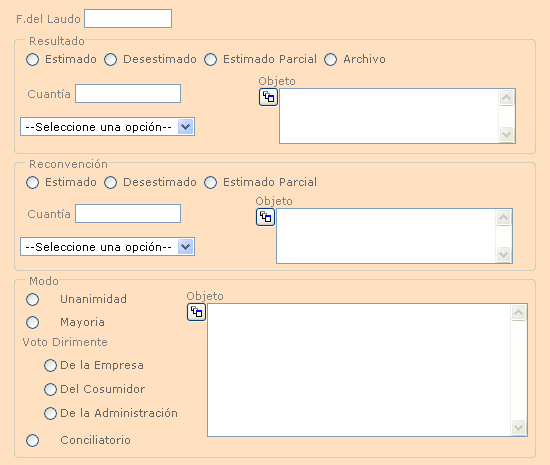The image size is (550, 465).
Task: Select the Archivo radio option
Action: pyautogui.click(x=330, y=59)
